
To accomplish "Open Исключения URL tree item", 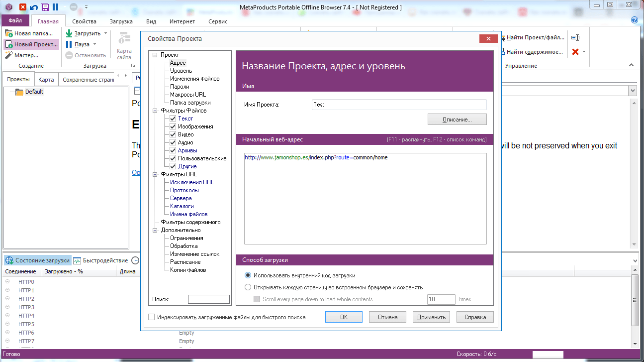I will pyautogui.click(x=191, y=182).
